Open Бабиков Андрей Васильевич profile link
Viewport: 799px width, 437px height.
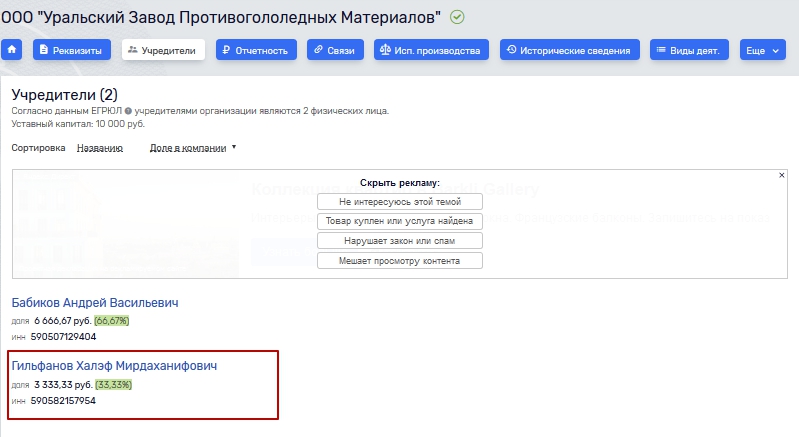[x=95, y=303]
